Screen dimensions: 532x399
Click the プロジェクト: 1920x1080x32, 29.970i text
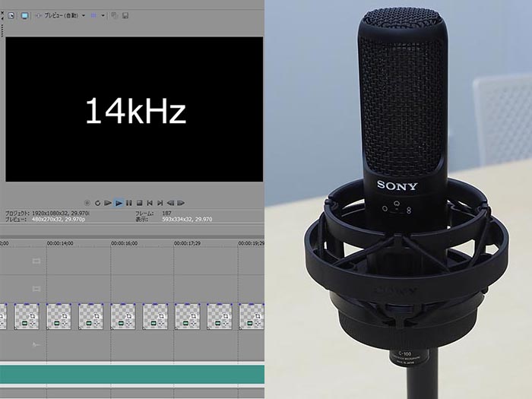click(47, 214)
